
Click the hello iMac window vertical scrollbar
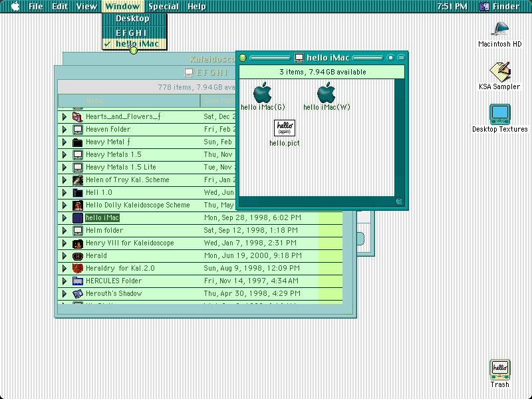click(400, 138)
